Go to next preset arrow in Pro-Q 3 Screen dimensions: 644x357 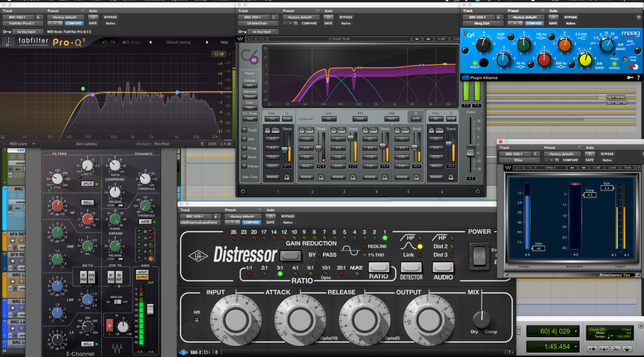(x=206, y=42)
